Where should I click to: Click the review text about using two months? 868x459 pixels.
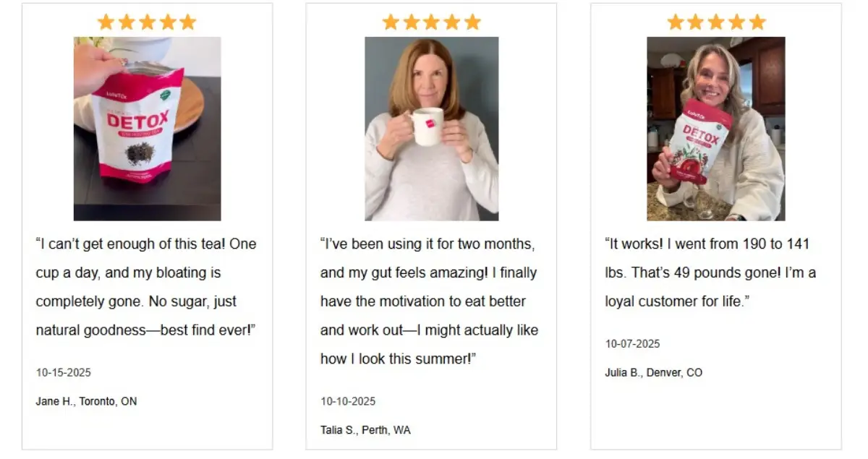(429, 301)
